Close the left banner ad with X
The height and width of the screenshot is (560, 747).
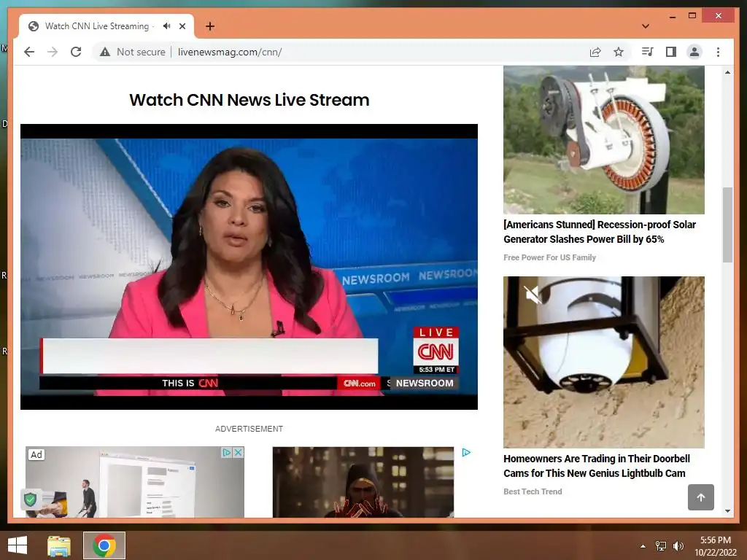pos(239,452)
